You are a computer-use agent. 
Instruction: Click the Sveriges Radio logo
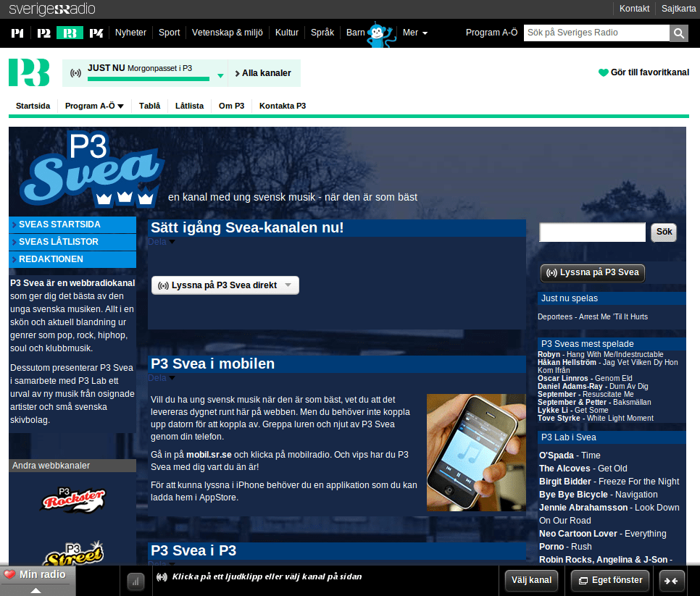coord(51,9)
